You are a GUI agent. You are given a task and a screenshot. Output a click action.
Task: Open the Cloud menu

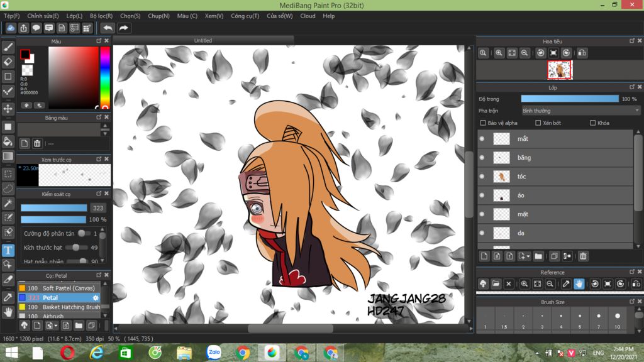click(308, 16)
